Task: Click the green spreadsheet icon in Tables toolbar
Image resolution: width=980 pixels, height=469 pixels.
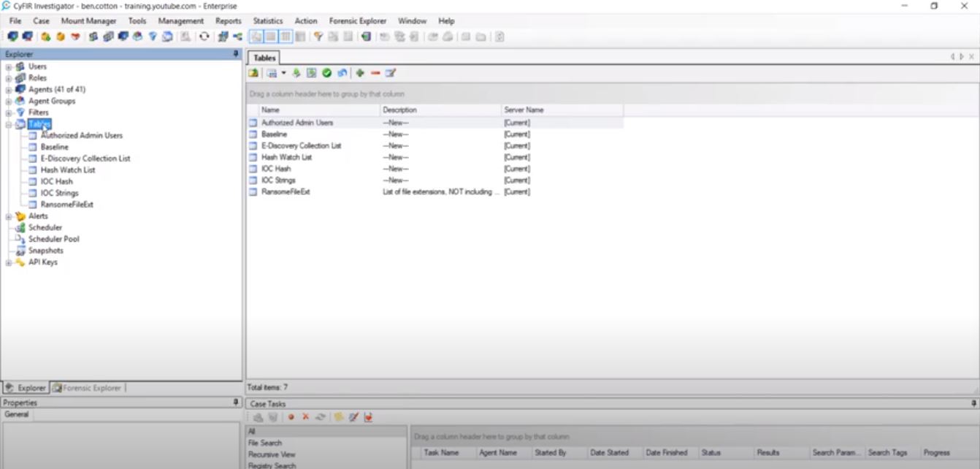Action: 312,73
